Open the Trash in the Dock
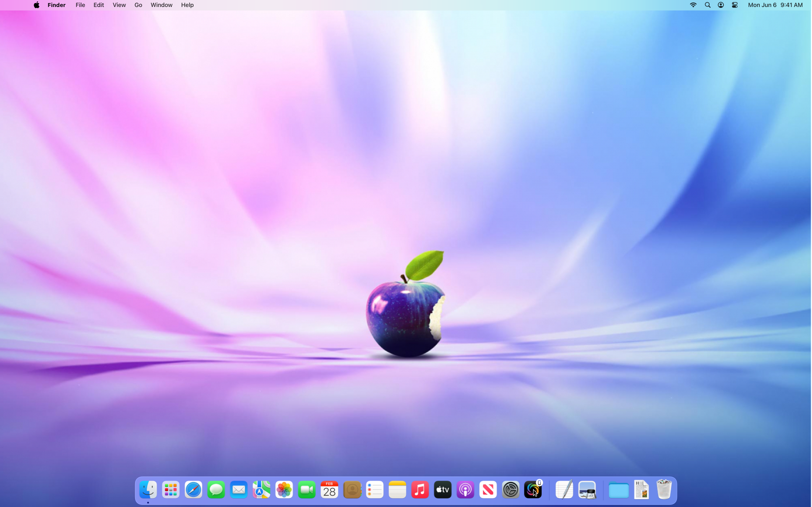This screenshot has width=812, height=507. click(664, 490)
